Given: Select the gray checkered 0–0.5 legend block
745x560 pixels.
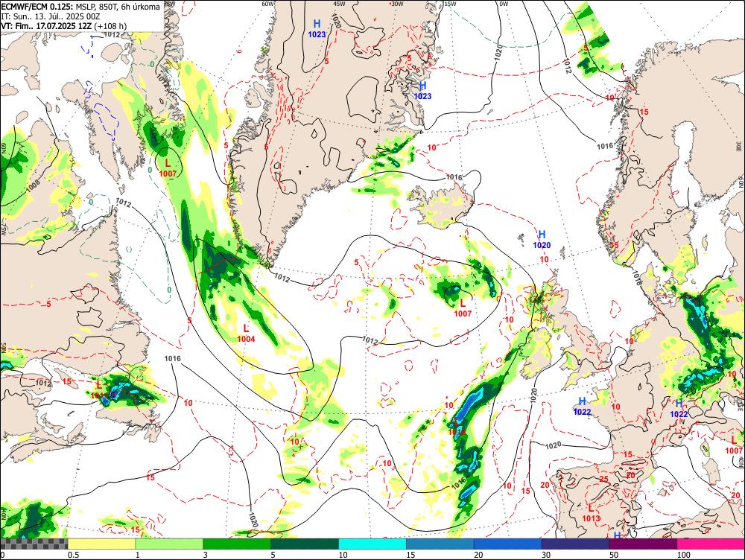Looking at the screenshot, I should click(x=34, y=544).
